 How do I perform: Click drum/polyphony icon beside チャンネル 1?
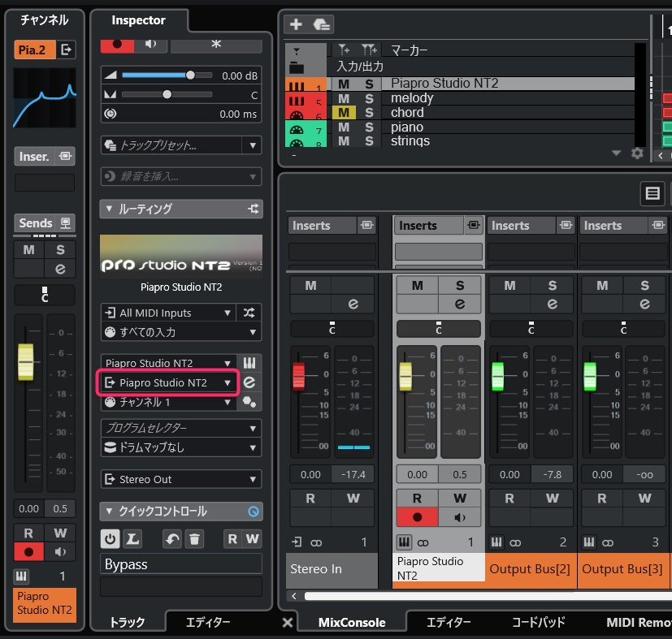click(249, 402)
